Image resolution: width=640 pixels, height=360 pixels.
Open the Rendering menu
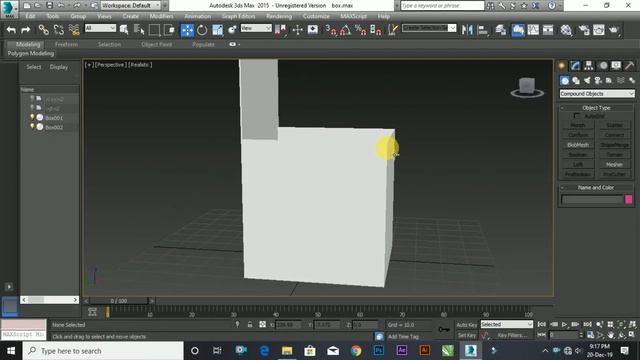pos(279,16)
